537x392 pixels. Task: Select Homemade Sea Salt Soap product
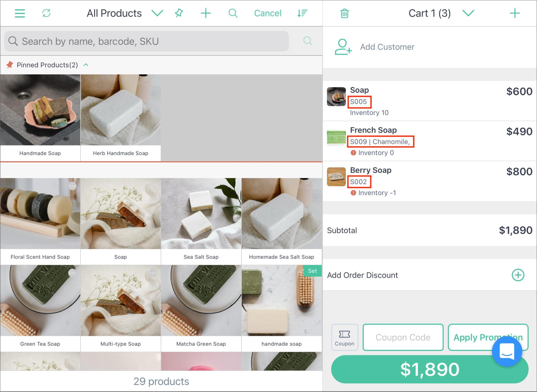(x=282, y=221)
